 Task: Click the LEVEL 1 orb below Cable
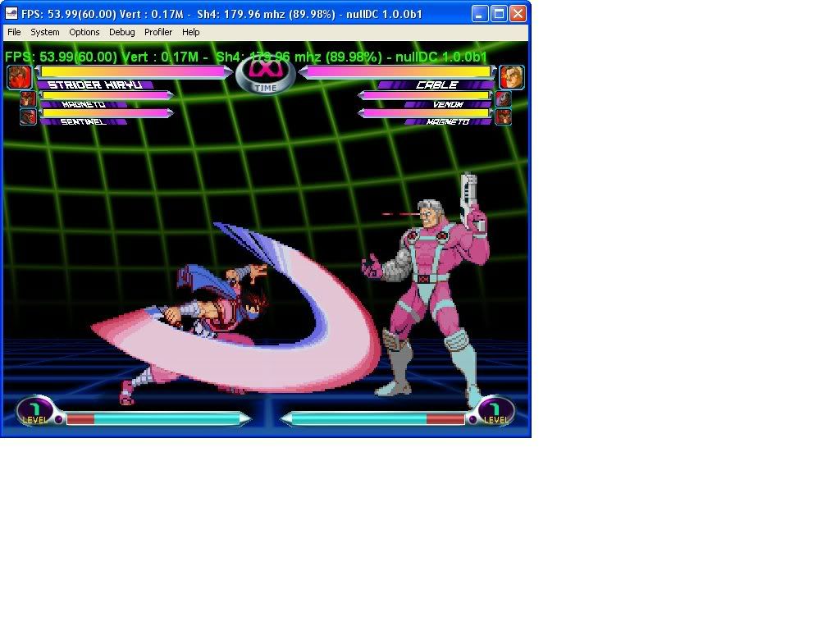point(496,412)
